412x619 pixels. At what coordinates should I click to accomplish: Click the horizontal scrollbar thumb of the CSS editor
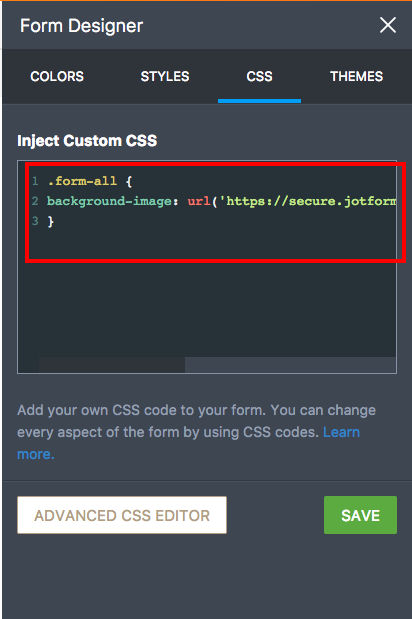(x=112, y=365)
